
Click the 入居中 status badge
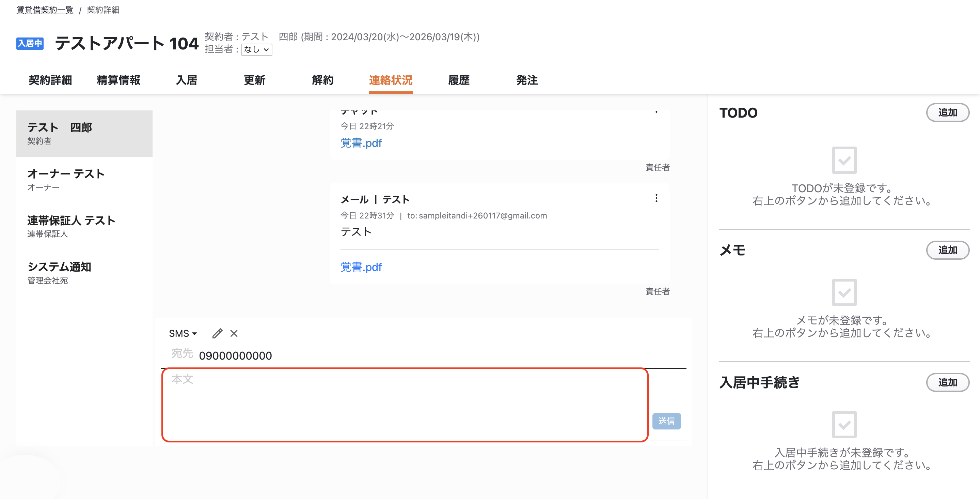(x=30, y=43)
